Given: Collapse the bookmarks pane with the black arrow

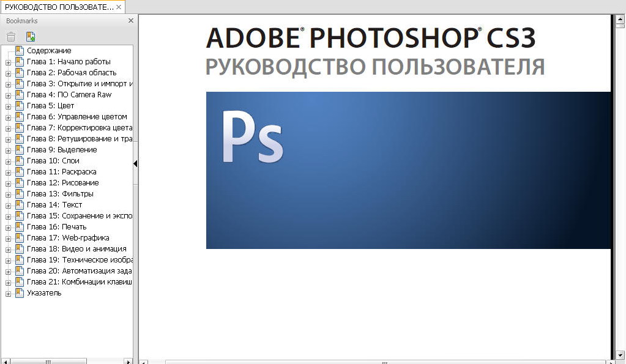Looking at the screenshot, I should click(135, 163).
